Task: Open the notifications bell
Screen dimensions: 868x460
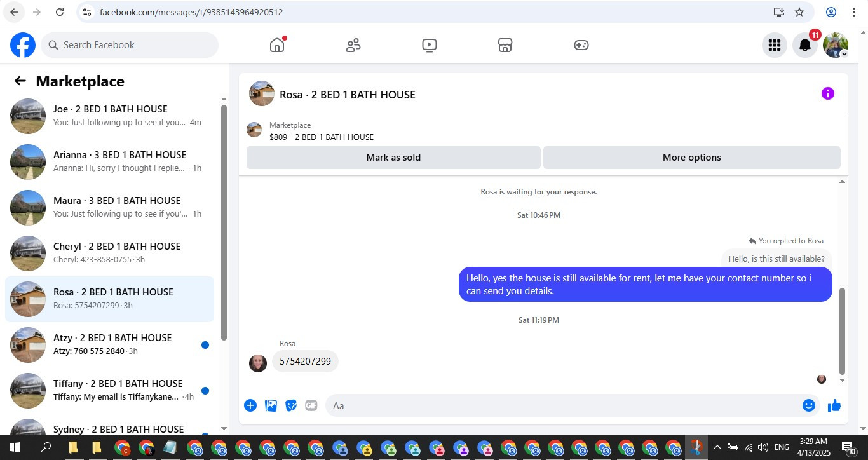Action: (805, 45)
